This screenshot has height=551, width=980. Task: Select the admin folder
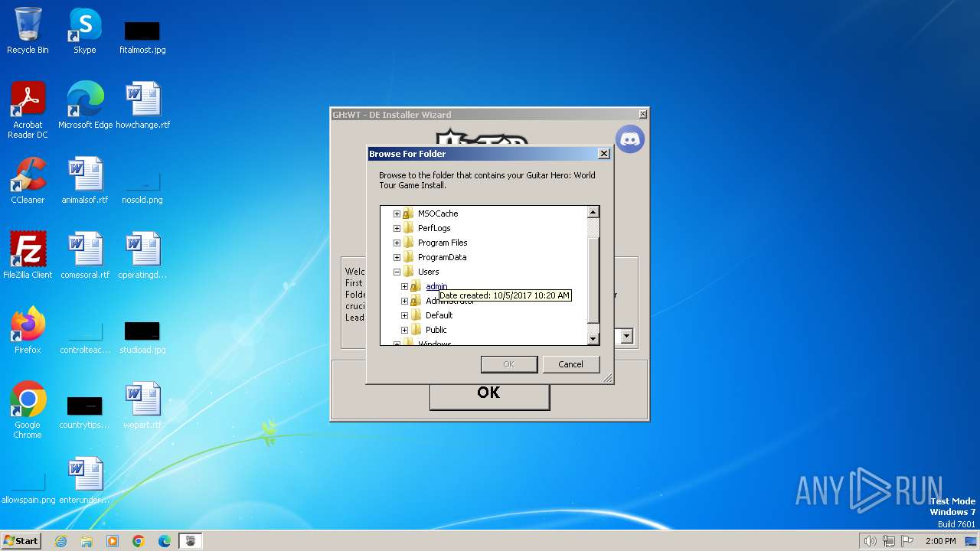pos(436,286)
